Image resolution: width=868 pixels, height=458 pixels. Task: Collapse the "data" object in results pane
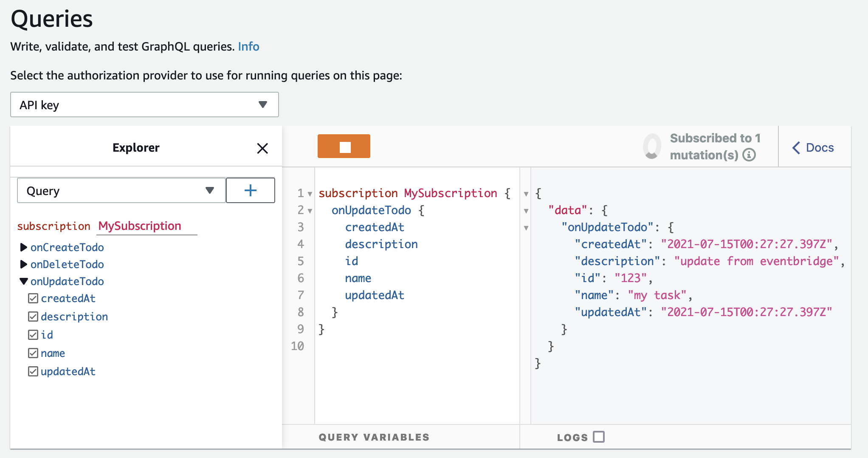click(526, 211)
